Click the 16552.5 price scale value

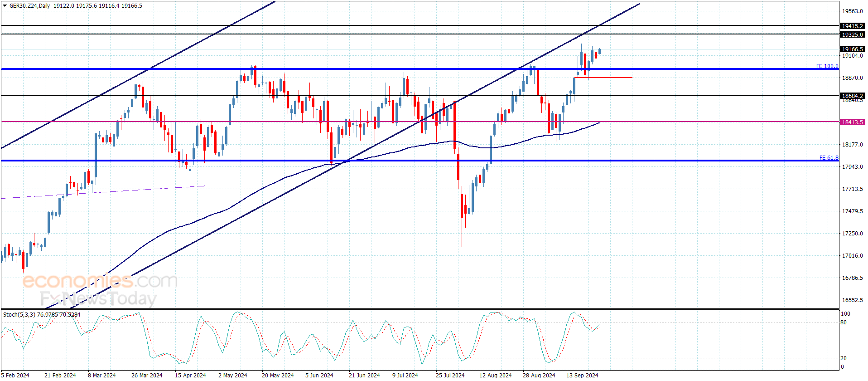tap(853, 300)
